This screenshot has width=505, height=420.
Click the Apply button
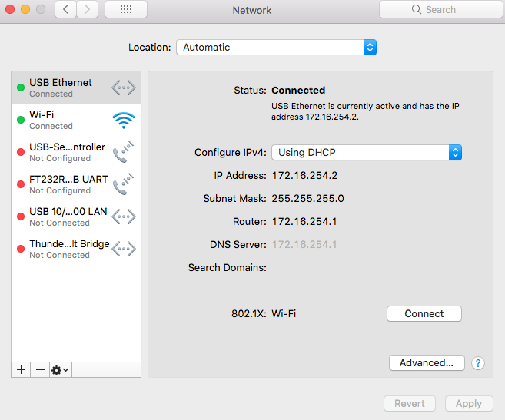coord(469,404)
